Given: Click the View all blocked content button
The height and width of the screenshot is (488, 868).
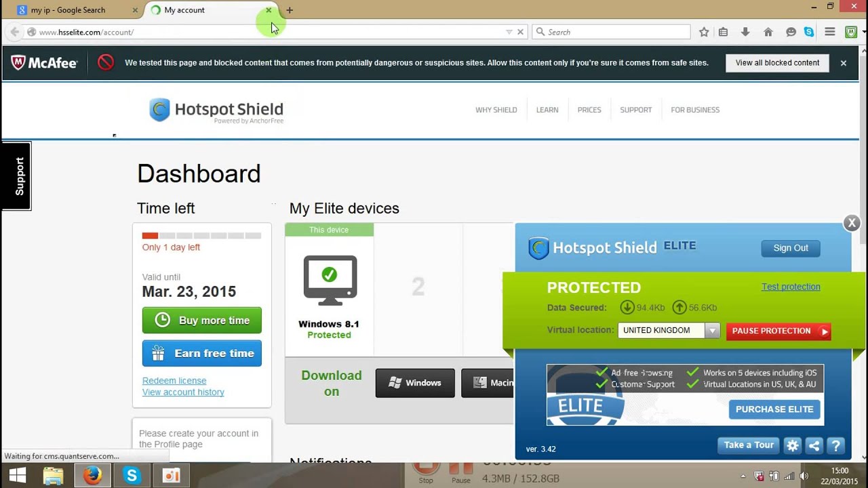Looking at the screenshot, I should click(777, 63).
